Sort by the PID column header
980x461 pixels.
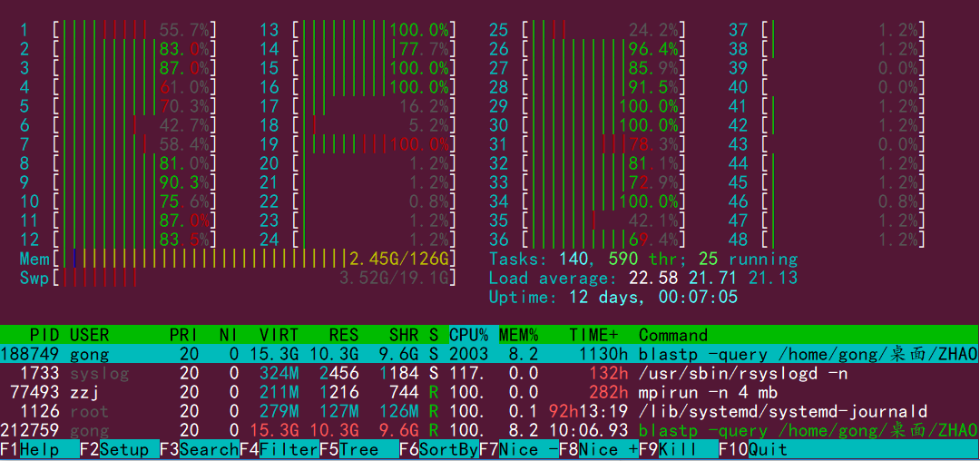[44, 335]
